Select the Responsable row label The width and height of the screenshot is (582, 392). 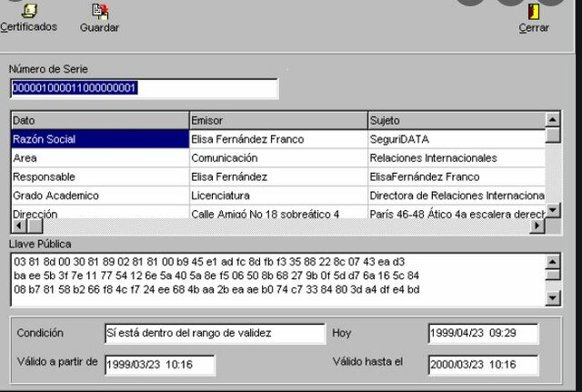click(x=100, y=176)
